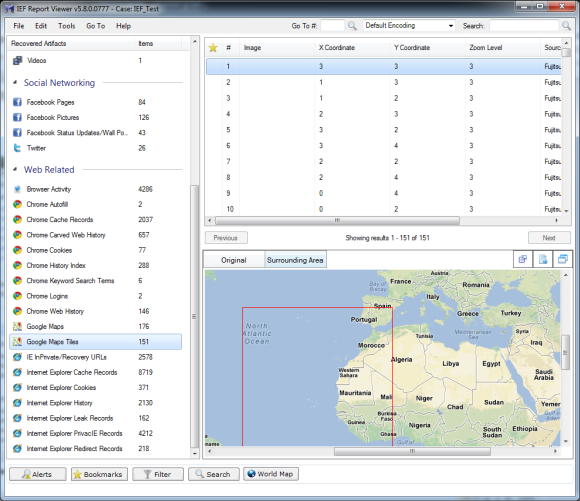Open the Edit menu

pos(41,26)
